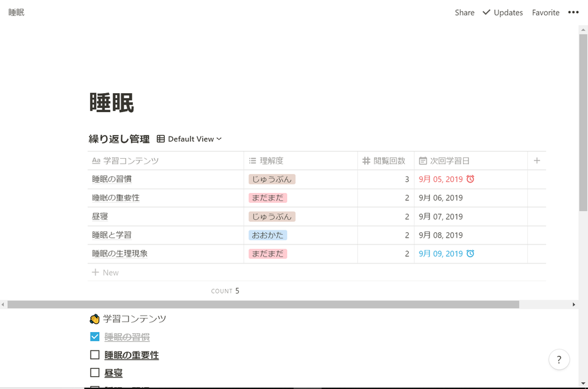Click the horizontal scrollbar left arrow
This screenshot has height=389, width=588.
[x=3, y=304]
